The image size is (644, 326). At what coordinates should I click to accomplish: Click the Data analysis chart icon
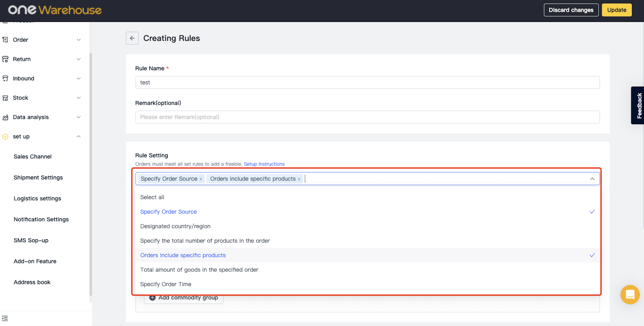tap(5, 117)
